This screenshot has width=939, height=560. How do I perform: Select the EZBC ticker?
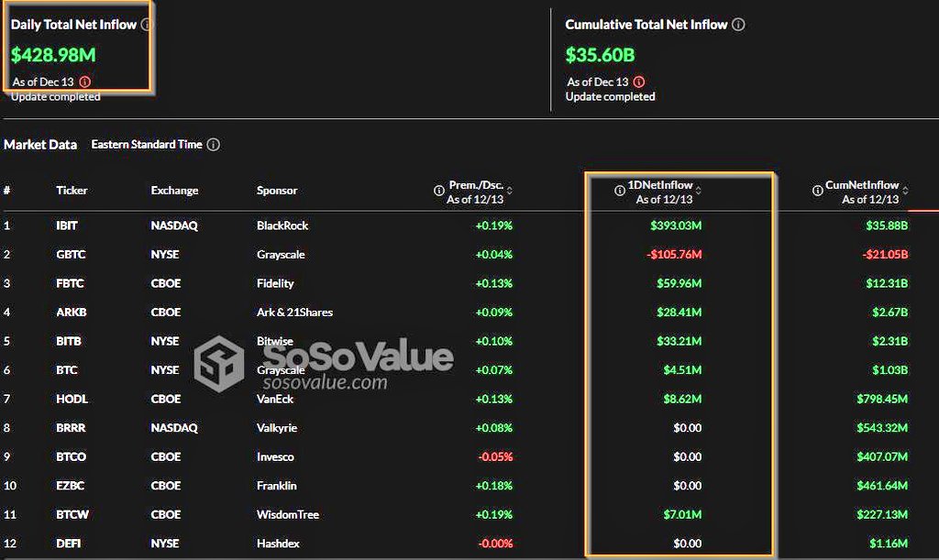click(x=70, y=486)
